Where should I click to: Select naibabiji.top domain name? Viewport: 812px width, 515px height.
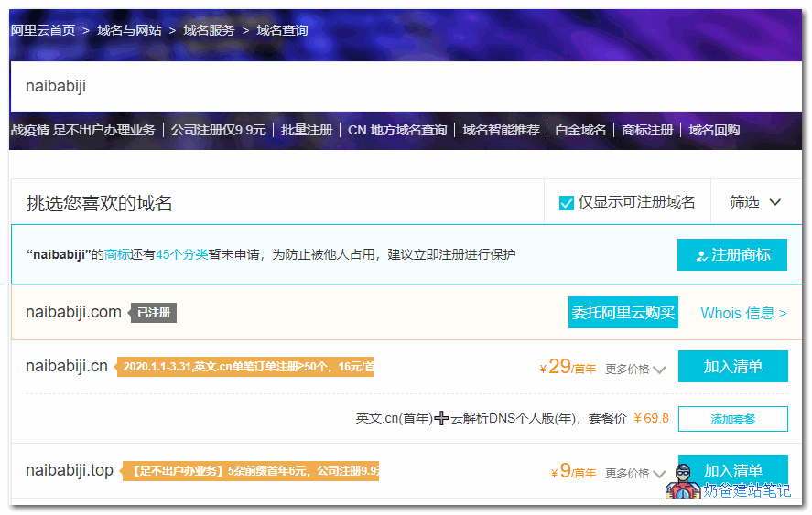point(70,470)
